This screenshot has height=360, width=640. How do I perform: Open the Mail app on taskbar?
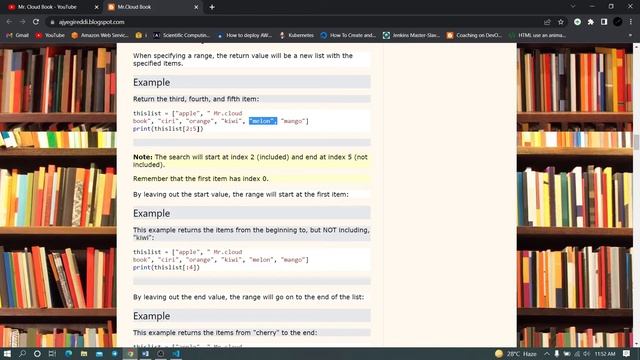point(99,353)
